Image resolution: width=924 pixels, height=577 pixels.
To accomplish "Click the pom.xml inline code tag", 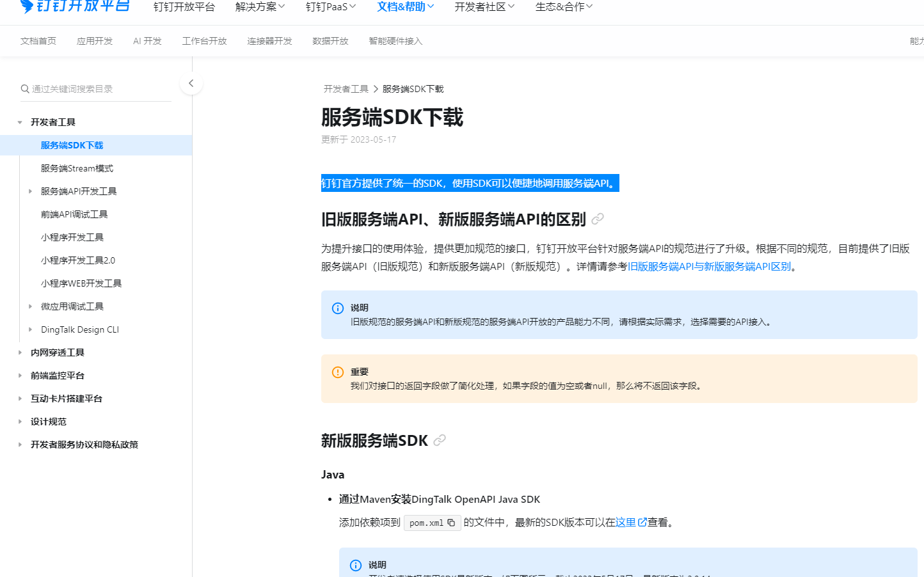I will click(x=433, y=523).
